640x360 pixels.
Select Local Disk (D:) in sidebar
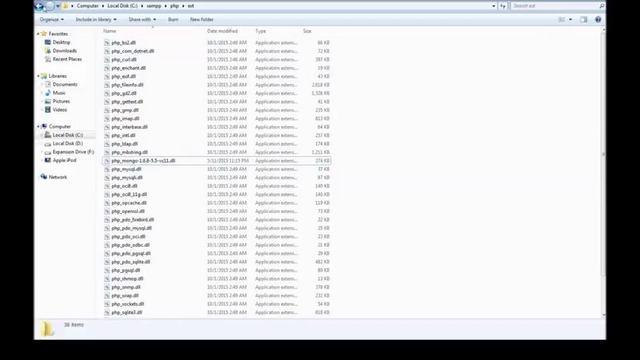(68, 144)
